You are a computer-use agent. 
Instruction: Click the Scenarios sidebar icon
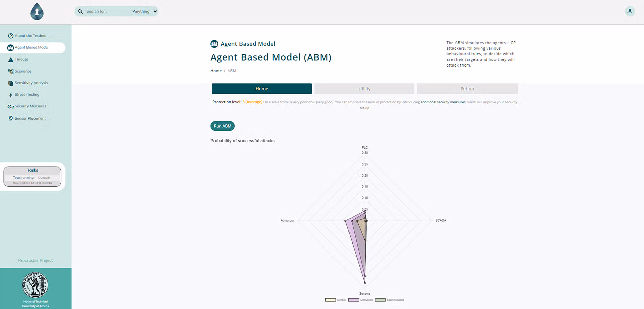click(x=11, y=72)
